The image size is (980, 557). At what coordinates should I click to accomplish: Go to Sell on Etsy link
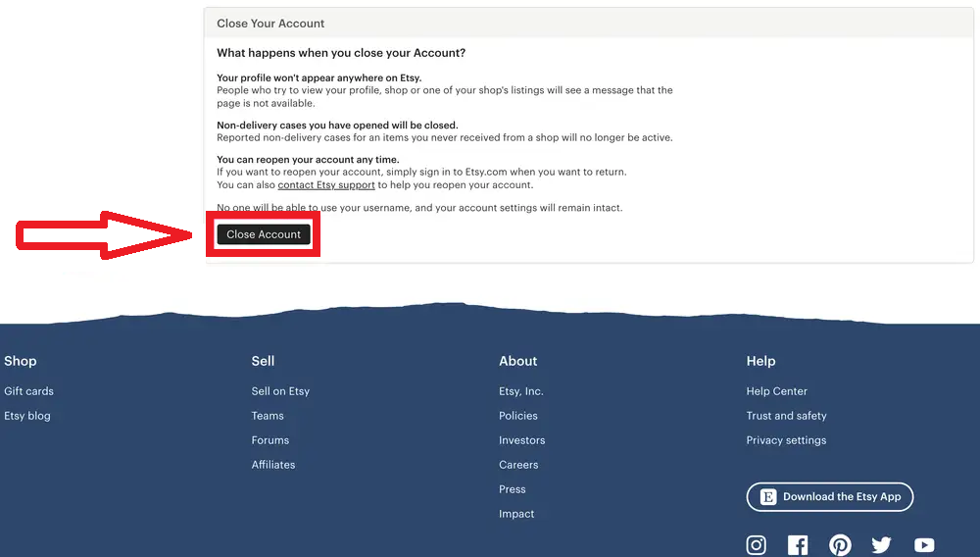coord(280,391)
